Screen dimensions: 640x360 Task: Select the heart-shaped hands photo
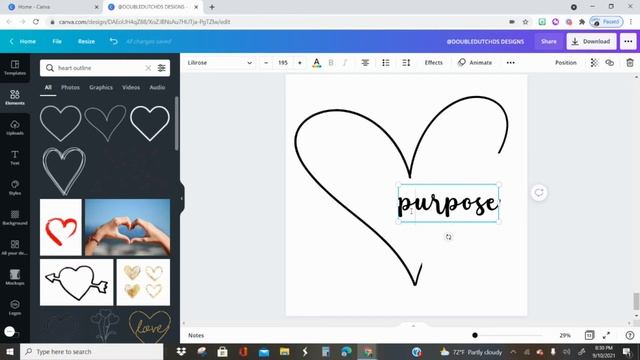pos(127,227)
